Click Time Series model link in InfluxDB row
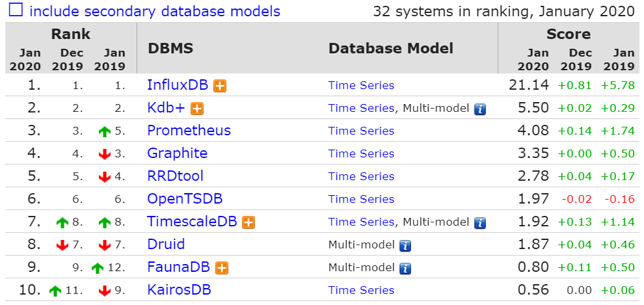Image resolution: width=644 pixels, height=305 pixels. pyautogui.click(x=361, y=85)
